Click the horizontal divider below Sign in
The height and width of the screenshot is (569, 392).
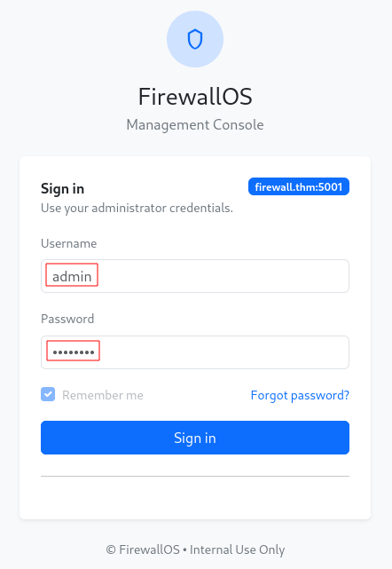click(x=195, y=476)
